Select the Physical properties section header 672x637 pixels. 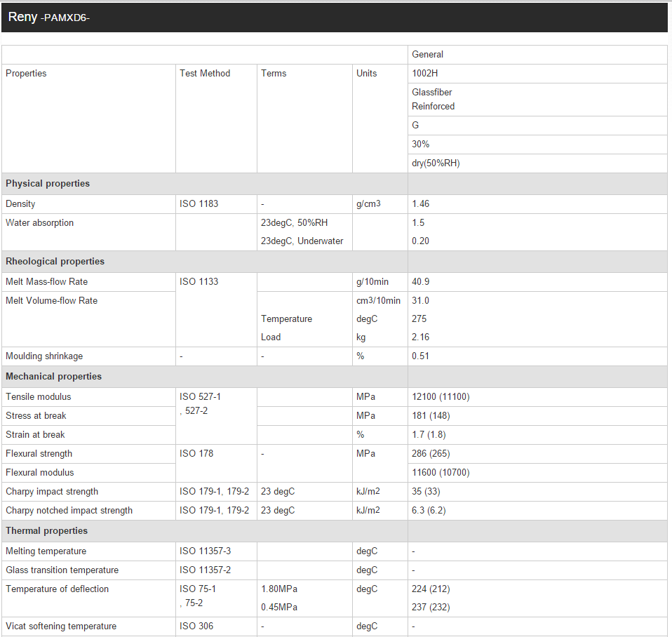click(x=48, y=184)
